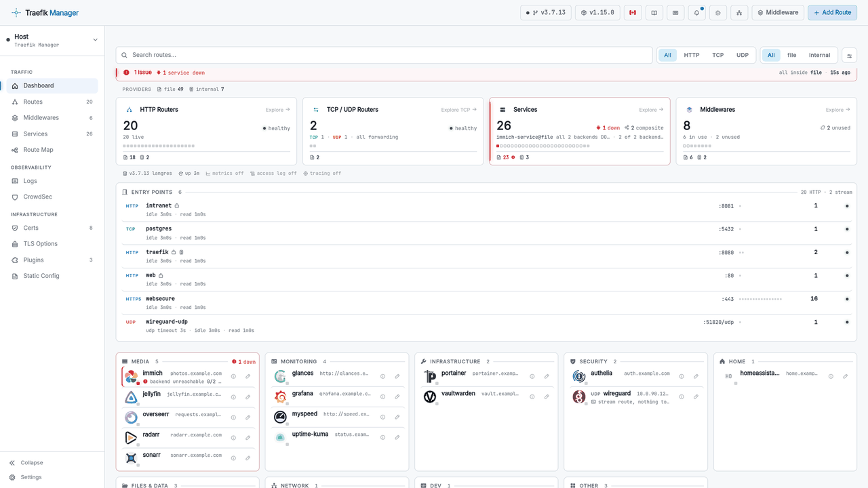Viewport: 868px width, 488px height.
Task: Toggle the sun light-theme icon
Action: [718, 12]
